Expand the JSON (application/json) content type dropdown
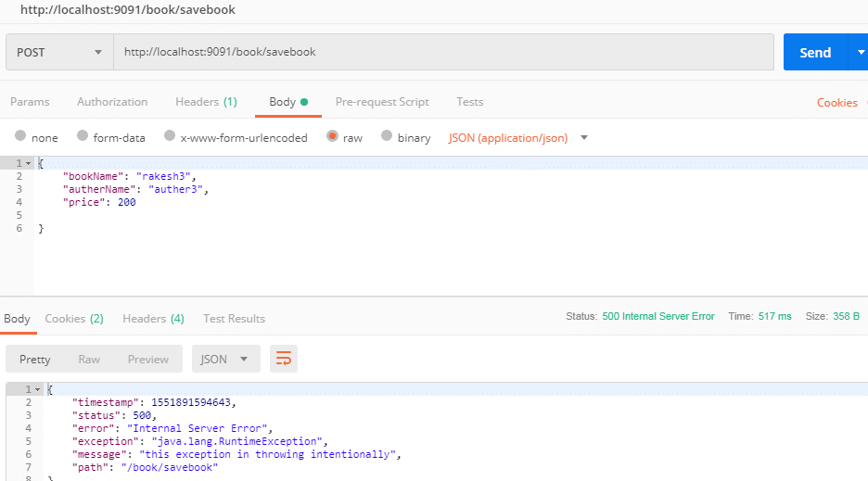This screenshot has height=481, width=868. [584, 137]
